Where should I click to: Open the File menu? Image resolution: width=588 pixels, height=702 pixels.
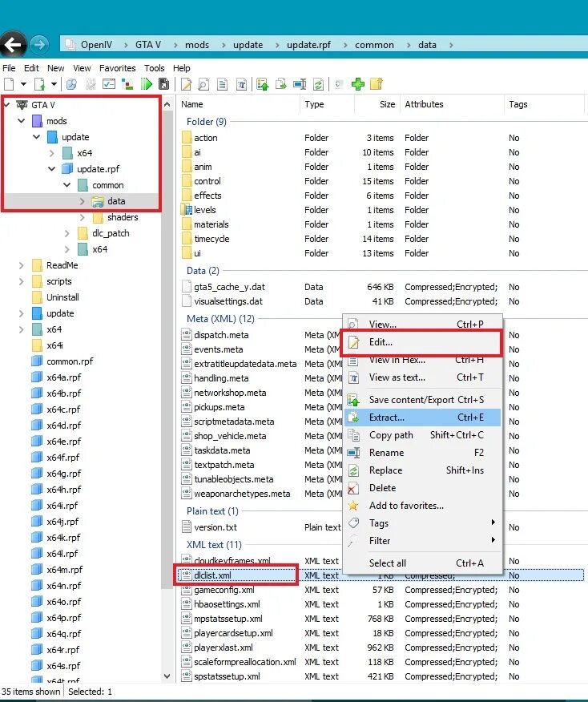(x=9, y=68)
